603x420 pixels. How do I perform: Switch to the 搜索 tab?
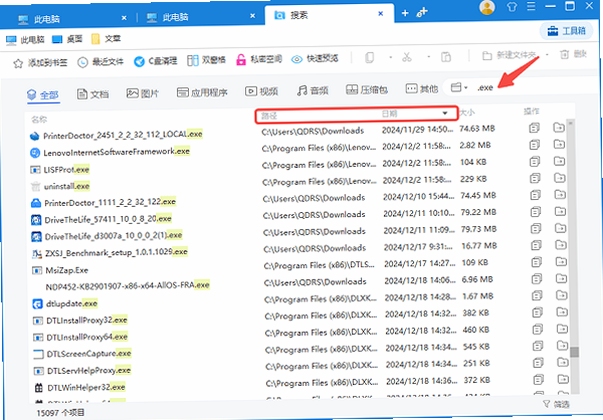[x=329, y=15]
